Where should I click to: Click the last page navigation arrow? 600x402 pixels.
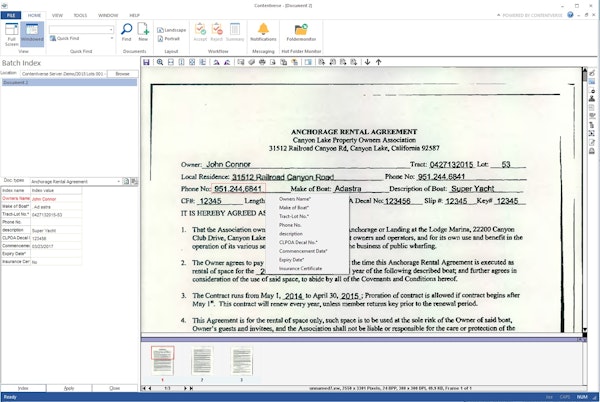click(191, 388)
